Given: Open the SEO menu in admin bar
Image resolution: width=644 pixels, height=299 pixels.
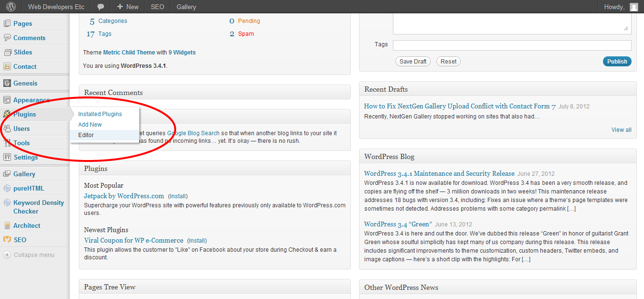Looking at the screenshot, I should [x=158, y=7].
